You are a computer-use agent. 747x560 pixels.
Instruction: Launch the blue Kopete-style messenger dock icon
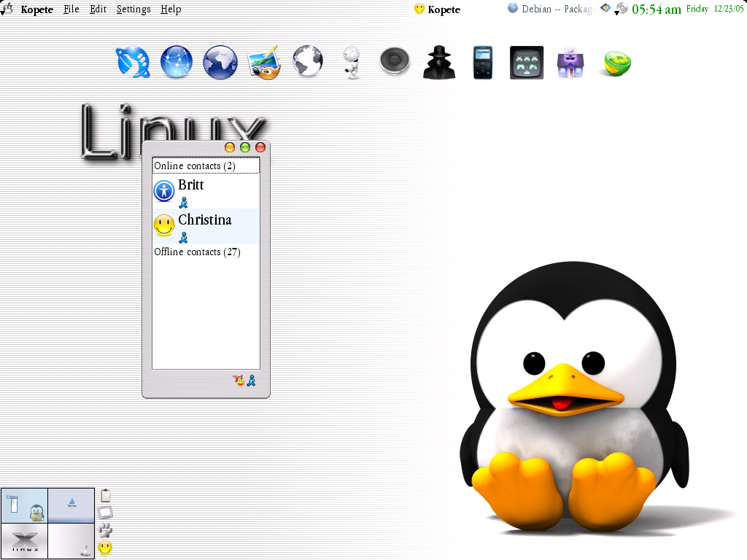point(133,63)
